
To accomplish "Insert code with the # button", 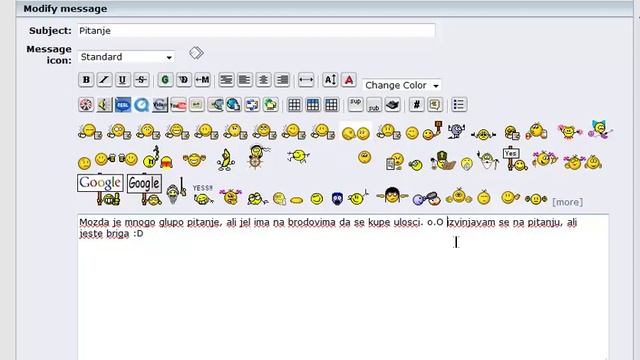I will [416, 105].
